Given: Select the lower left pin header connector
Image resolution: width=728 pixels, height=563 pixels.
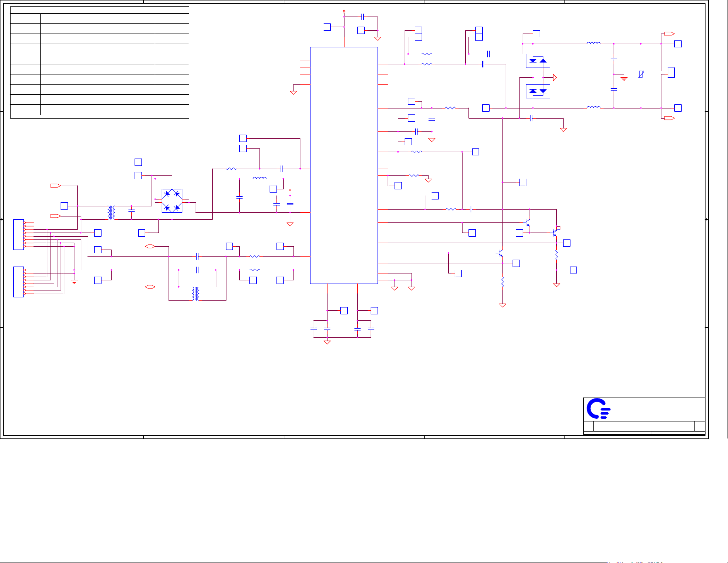Looking at the screenshot, I should [19, 282].
